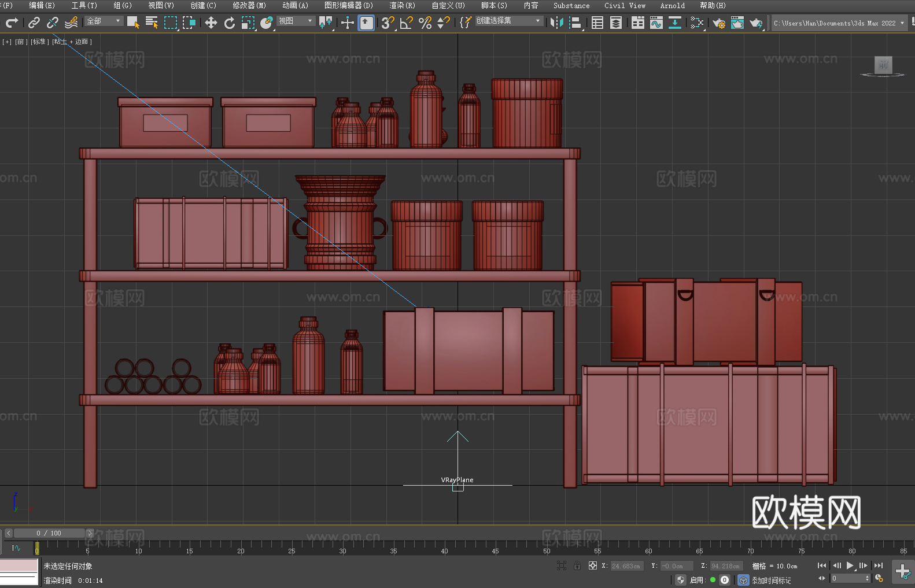This screenshot has height=588, width=915.
Task: Open the Schematic View icon
Action: pyautogui.click(x=697, y=23)
